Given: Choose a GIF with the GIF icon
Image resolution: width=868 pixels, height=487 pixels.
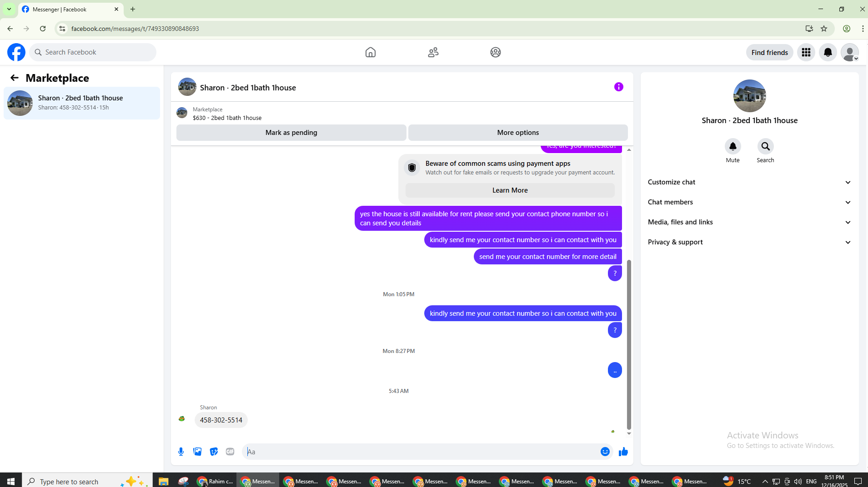Looking at the screenshot, I should (x=230, y=452).
